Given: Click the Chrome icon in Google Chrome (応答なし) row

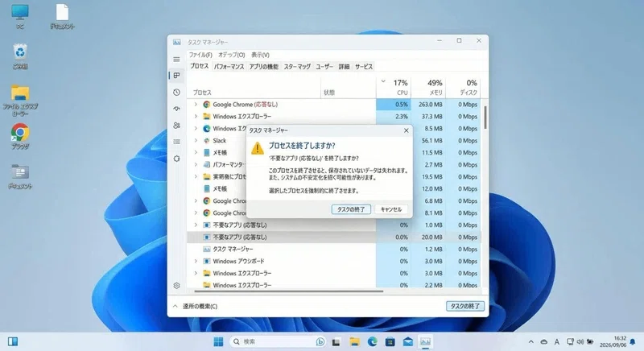Looking at the screenshot, I should (x=207, y=105).
